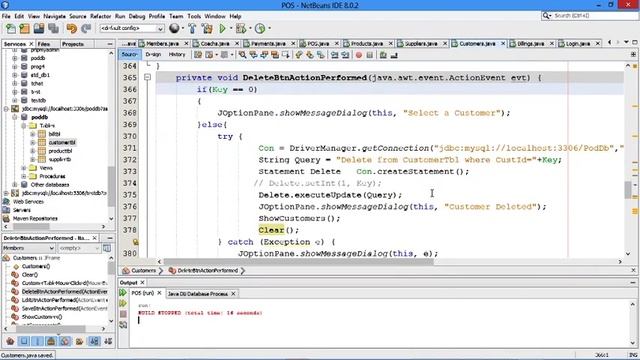The image size is (640, 360).
Task: Select Clear() in Navigator list
Action: 29,275
